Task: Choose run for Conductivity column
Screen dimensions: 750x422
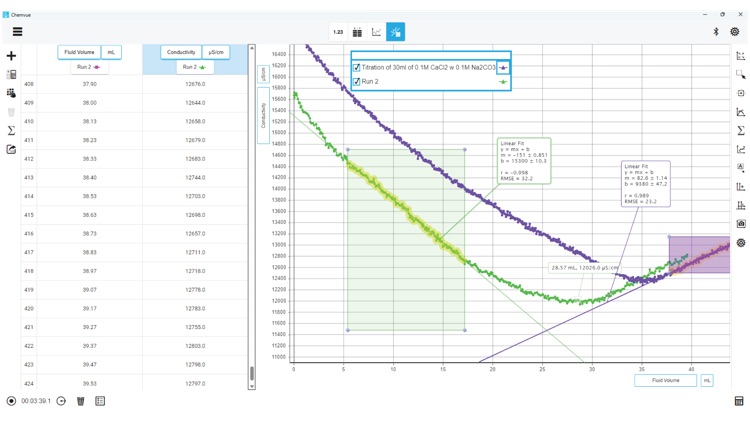Action: point(194,67)
